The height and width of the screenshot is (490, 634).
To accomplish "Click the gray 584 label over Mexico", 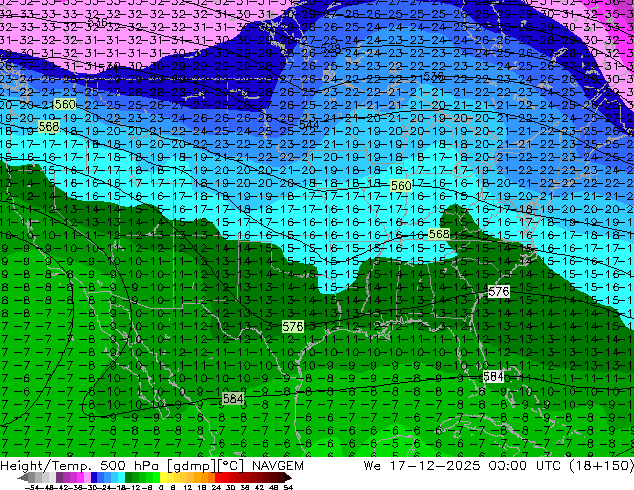I will [233, 399].
